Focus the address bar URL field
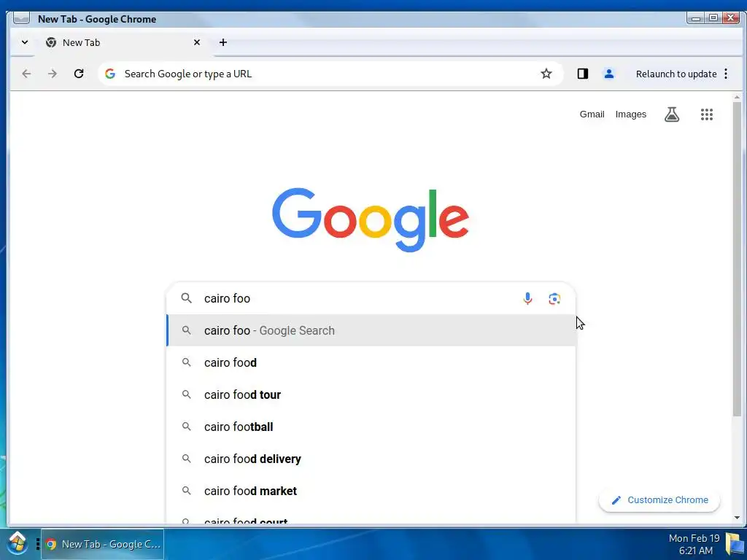Screen dimensions: 747x560 (329, 74)
